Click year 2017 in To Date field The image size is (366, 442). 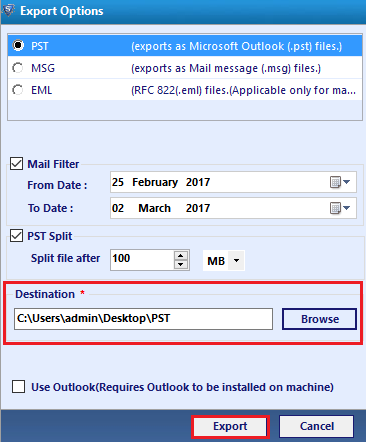pos(198,208)
